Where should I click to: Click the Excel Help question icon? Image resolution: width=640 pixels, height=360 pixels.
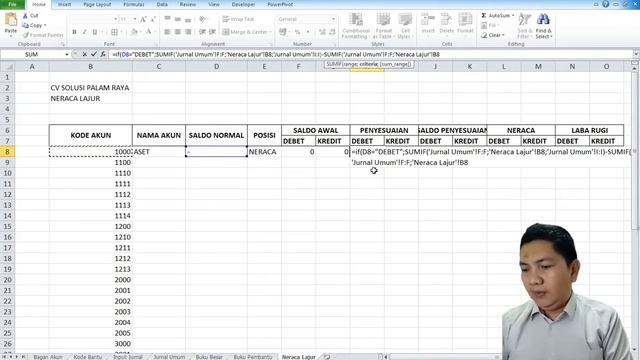[606, 4]
